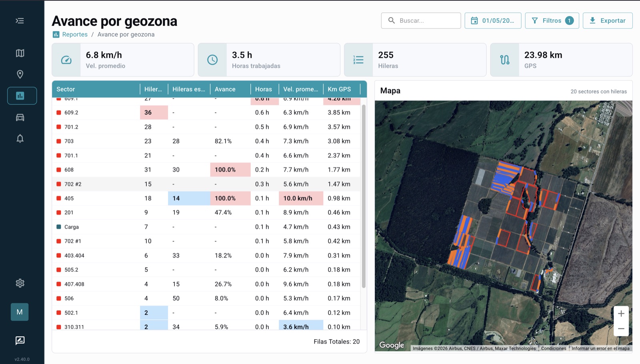Open the Filtros button

click(552, 20)
